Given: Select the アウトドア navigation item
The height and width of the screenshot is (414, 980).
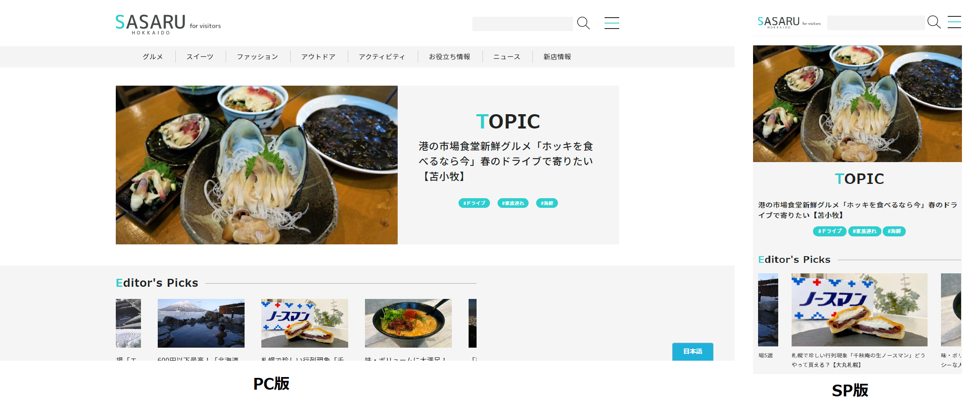Looking at the screenshot, I should tap(318, 57).
